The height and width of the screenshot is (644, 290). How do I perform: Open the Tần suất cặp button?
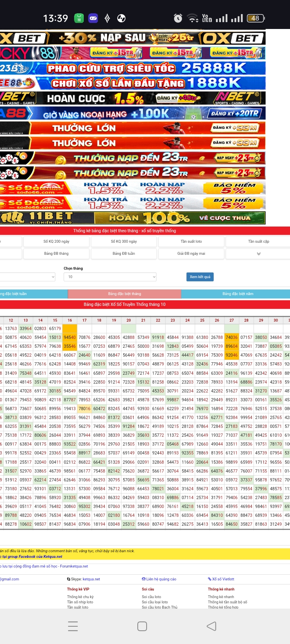click(259, 242)
